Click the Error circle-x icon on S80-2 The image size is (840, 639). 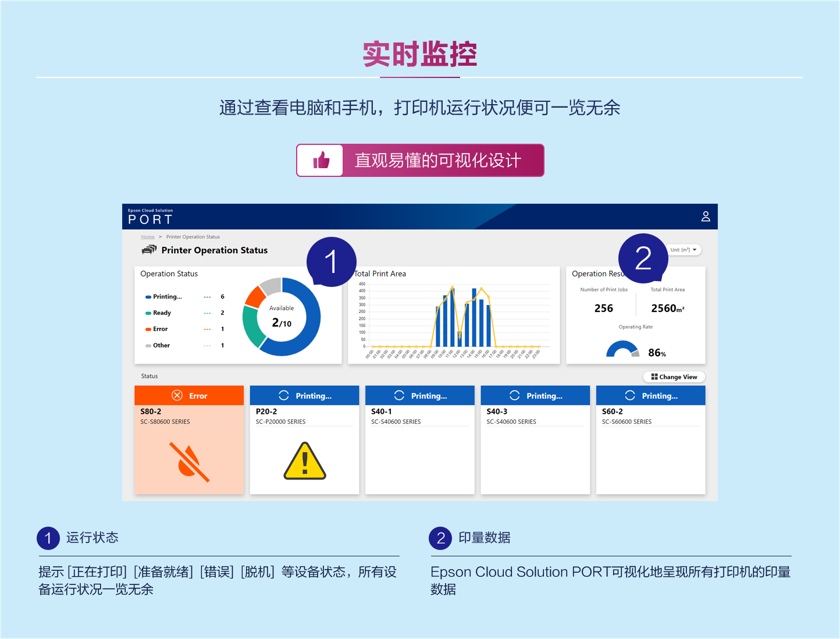click(177, 396)
